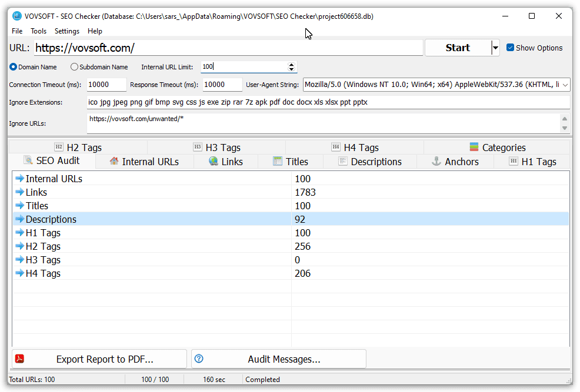Click the H4 Tags tab icon
Viewport: 580px width, 392px height.
pos(335,147)
